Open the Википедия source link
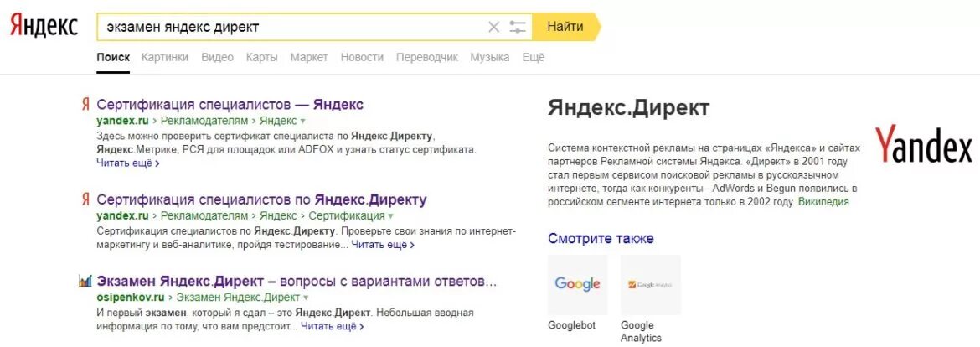 (x=823, y=202)
